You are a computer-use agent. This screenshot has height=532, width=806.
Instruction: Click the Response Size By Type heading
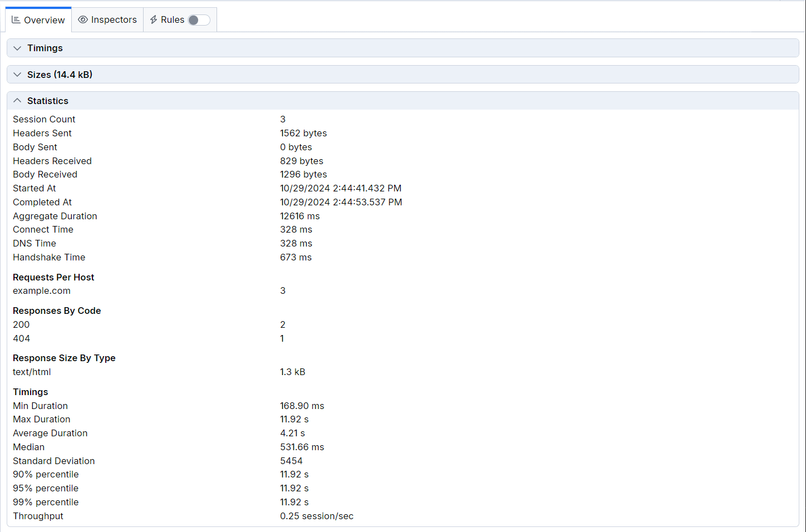click(x=64, y=358)
